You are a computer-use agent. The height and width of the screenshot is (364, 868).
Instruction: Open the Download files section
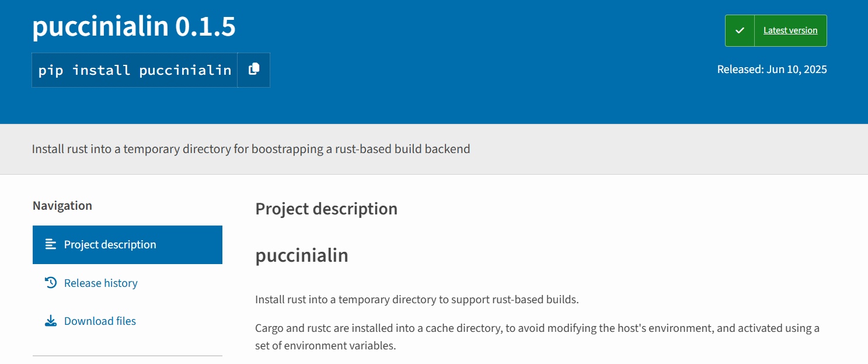click(100, 320)
